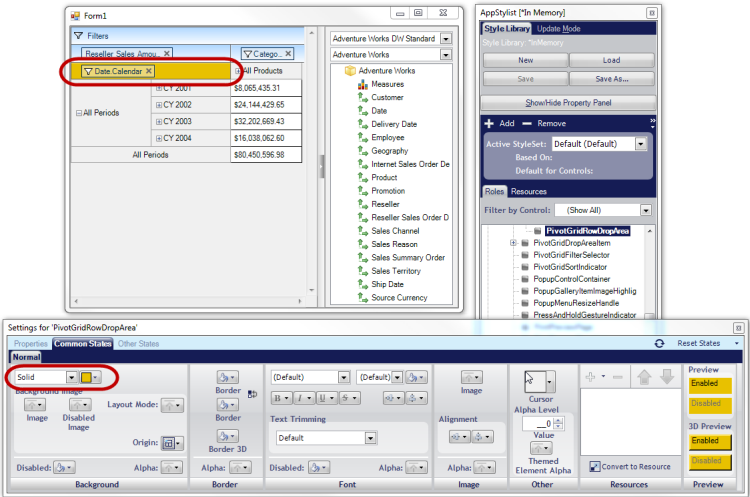
Task: Remove the Date.Calendar field chip
Action: 149,71
